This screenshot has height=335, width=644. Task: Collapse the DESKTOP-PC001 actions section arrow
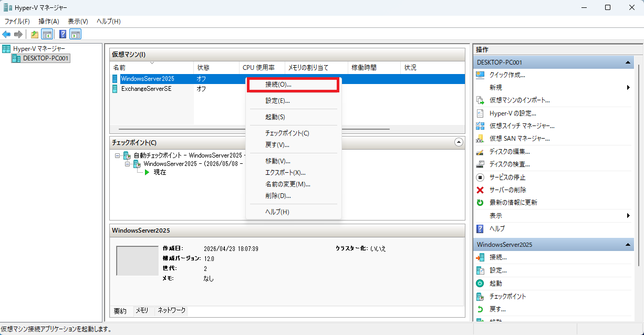coord(628,62)
